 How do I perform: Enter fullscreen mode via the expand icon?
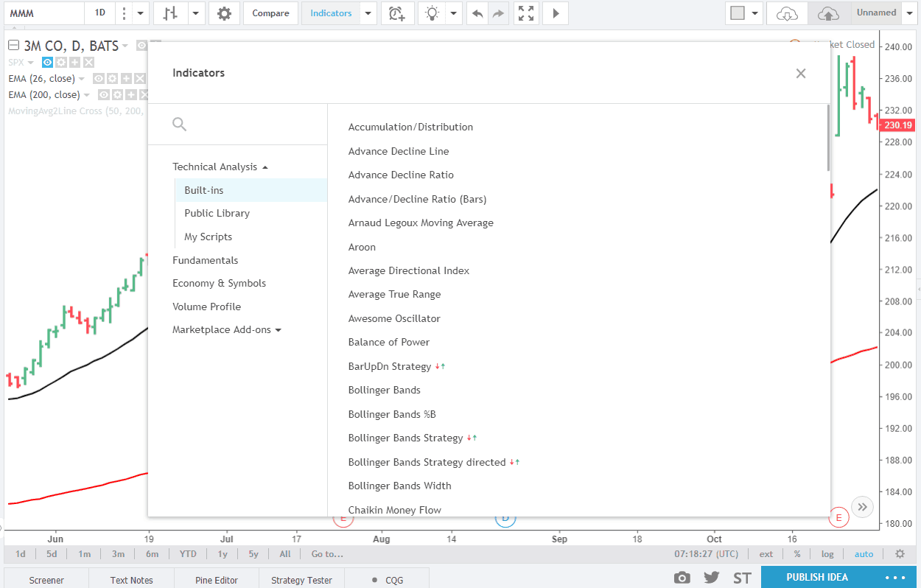(x=526, y=13)
